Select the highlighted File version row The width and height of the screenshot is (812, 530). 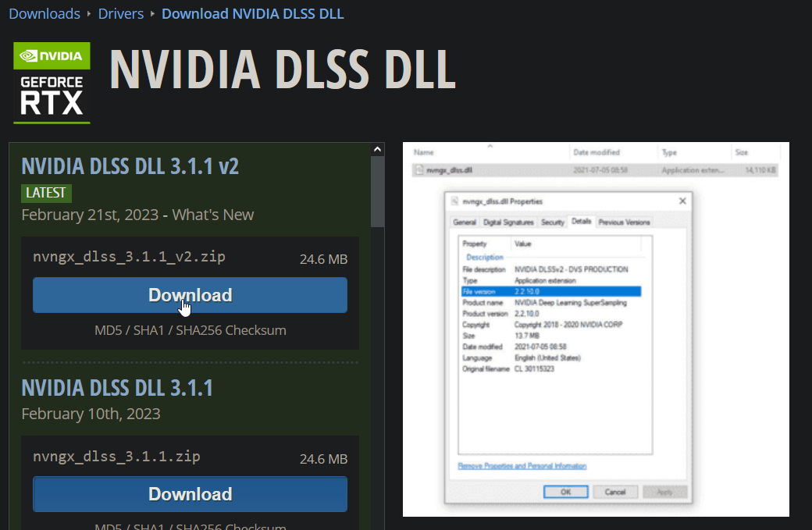[x=550, y=291]
